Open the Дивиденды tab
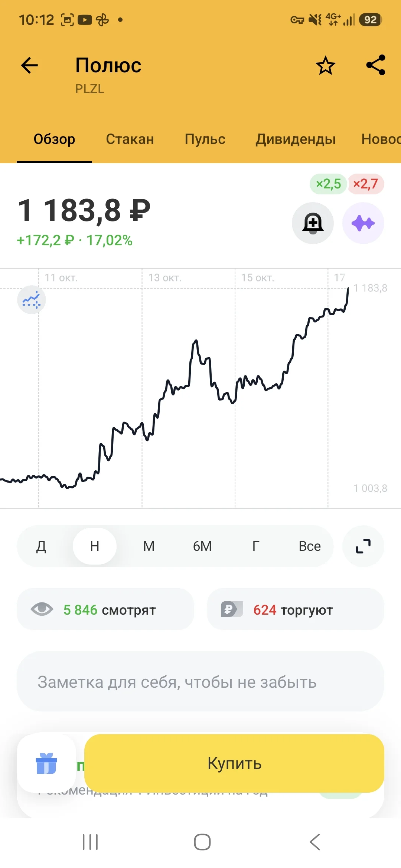401x868 pixels. click(296, 139)
